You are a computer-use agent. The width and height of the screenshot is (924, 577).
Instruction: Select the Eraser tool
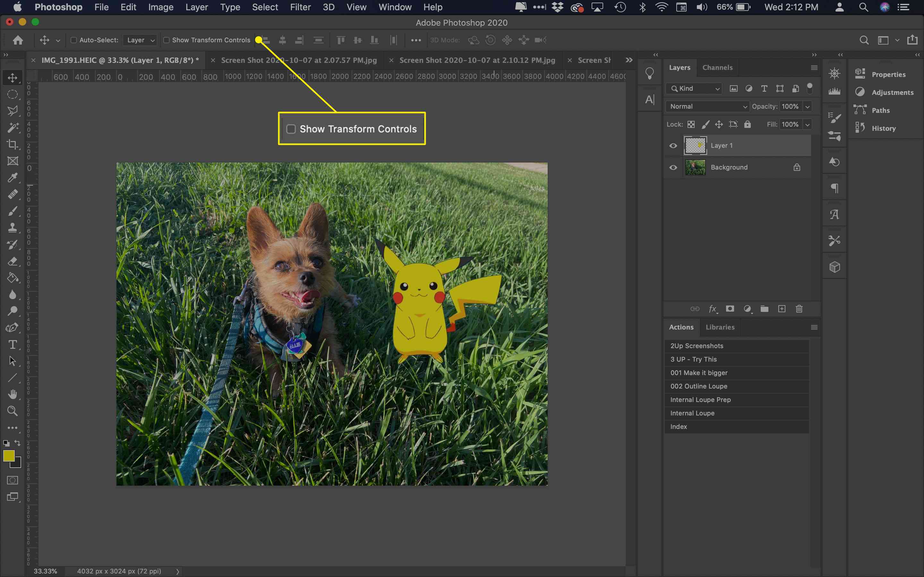click(x=13, y=261)
